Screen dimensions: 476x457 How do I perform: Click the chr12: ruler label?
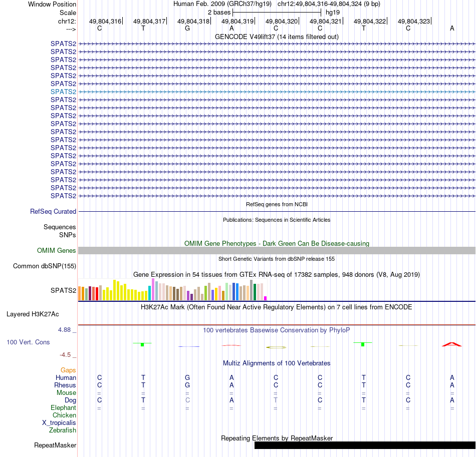(x=67, y=21)
